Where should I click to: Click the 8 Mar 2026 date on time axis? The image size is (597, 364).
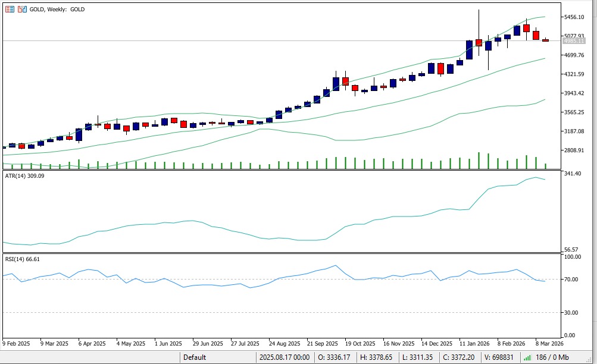[x=548, y=344]
